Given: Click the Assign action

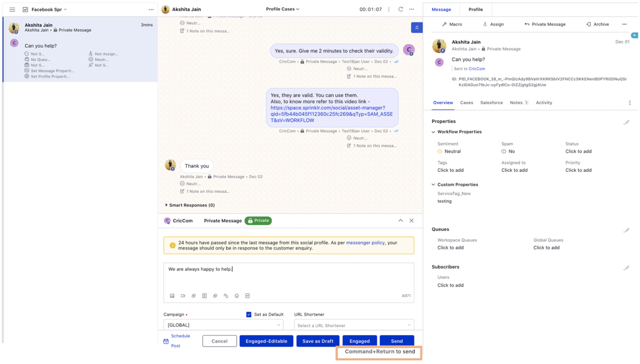Looking at the screenshot, I should 493,24.
